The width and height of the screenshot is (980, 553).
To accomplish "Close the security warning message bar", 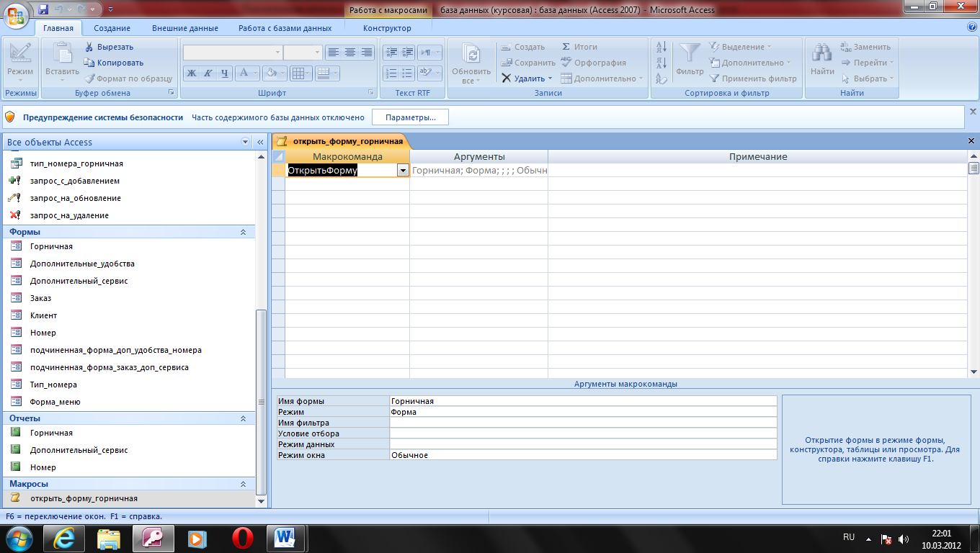I will click(973, 112).
